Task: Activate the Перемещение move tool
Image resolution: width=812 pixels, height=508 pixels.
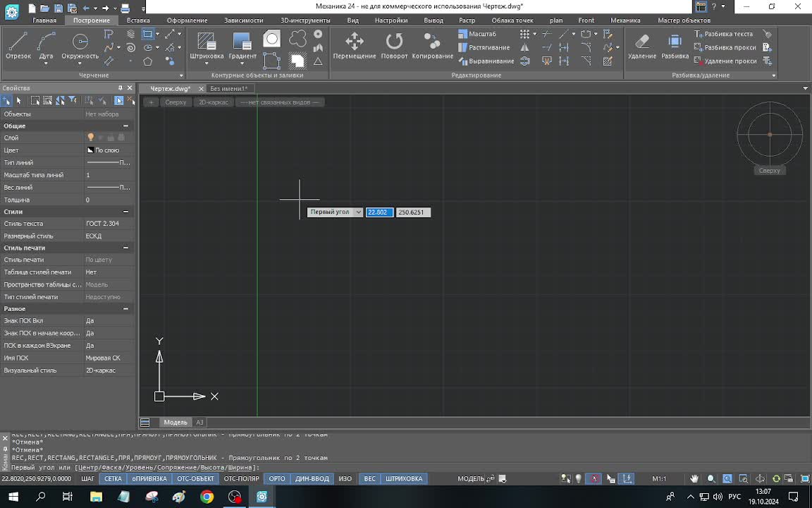Action: [x=355, y=46]
